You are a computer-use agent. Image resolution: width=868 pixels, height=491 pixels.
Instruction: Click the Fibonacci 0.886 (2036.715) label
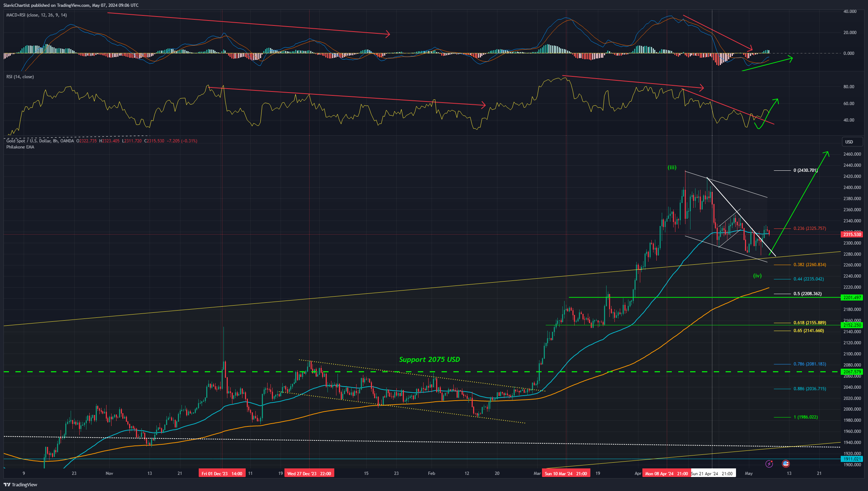810,389
